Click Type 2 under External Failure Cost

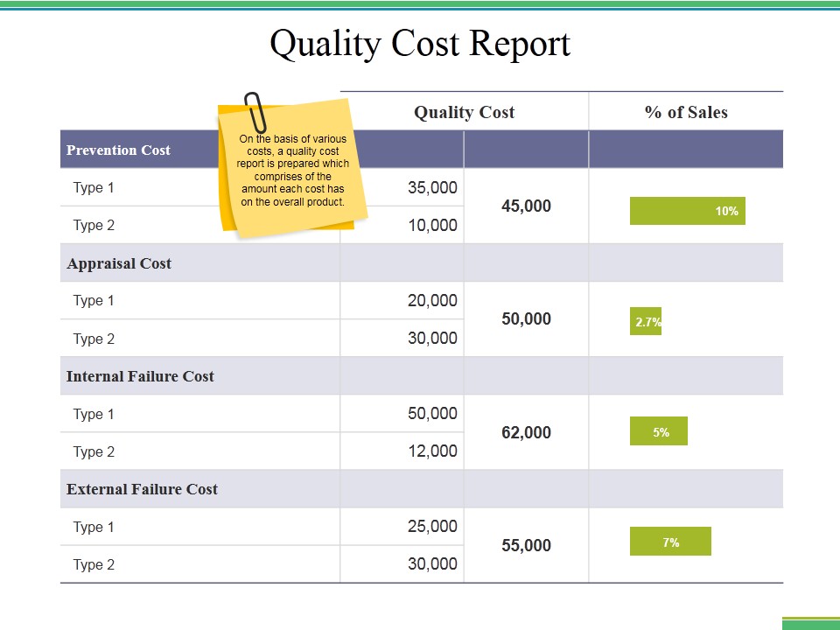pyautogui.click(x=94, y=564)
